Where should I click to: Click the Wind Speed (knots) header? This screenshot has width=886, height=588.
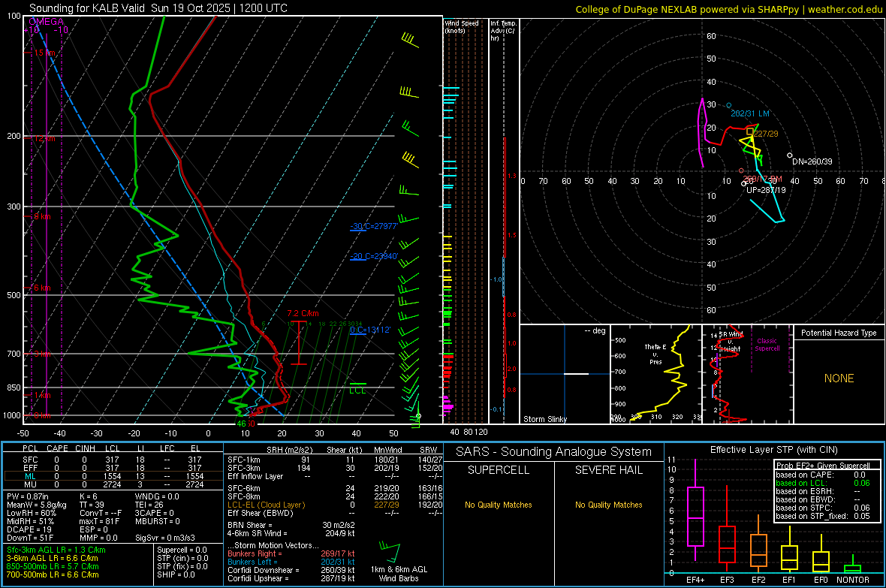[462, 26]
